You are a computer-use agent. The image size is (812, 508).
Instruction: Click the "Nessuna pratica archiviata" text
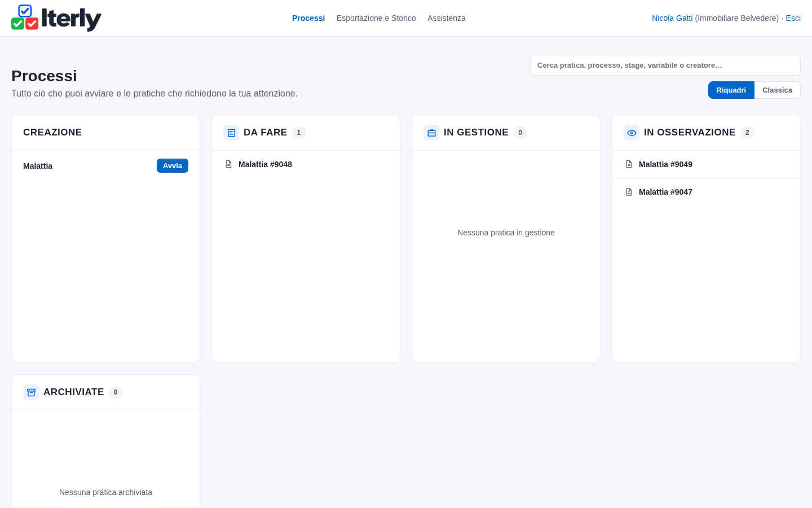(x=105, y=492)
